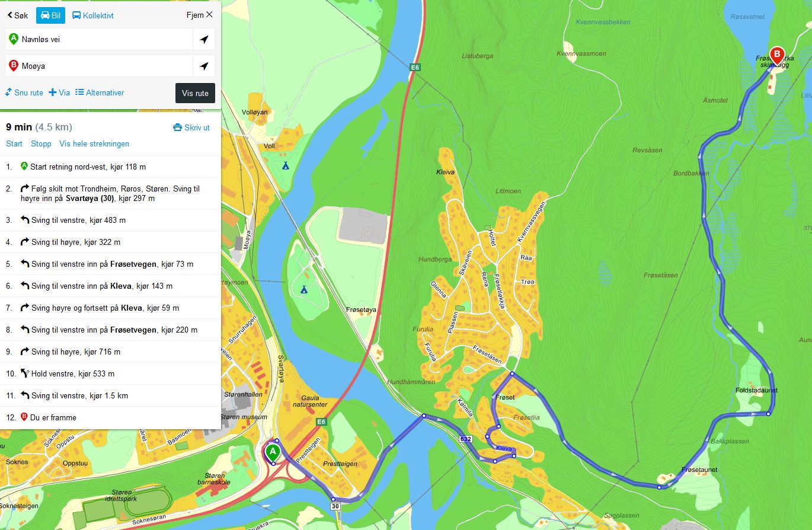Select step 2 toward Svartøya (30)

pyautogui.click(x=110, y=193)
